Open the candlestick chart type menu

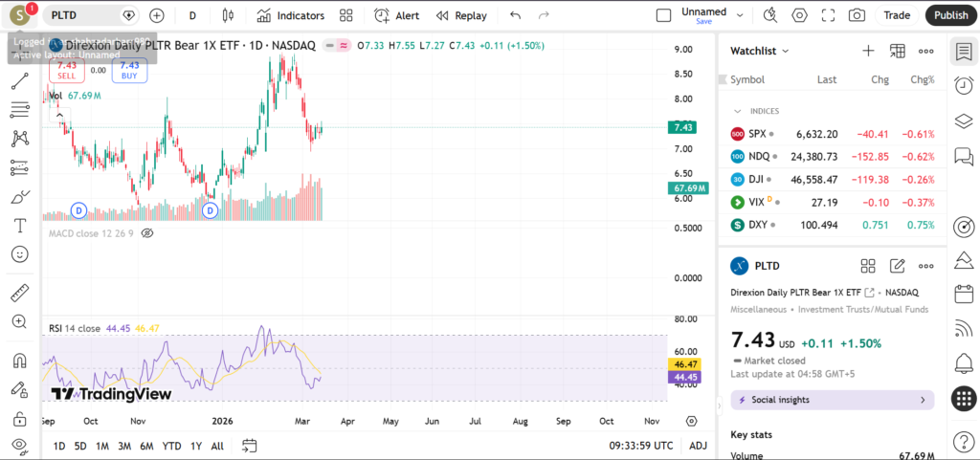coord(228,15)
